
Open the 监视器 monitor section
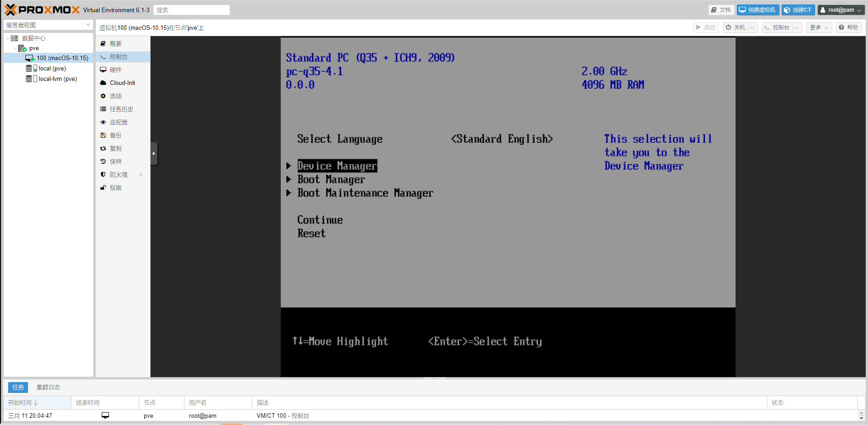tap(118, 122)
